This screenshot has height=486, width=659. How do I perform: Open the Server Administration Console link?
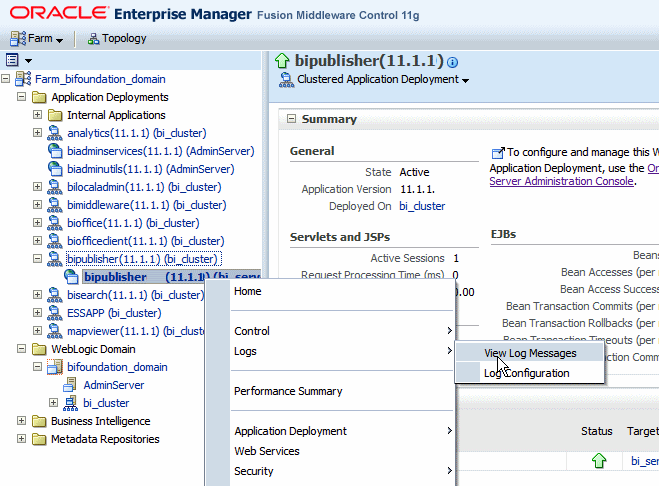point(561,181)
